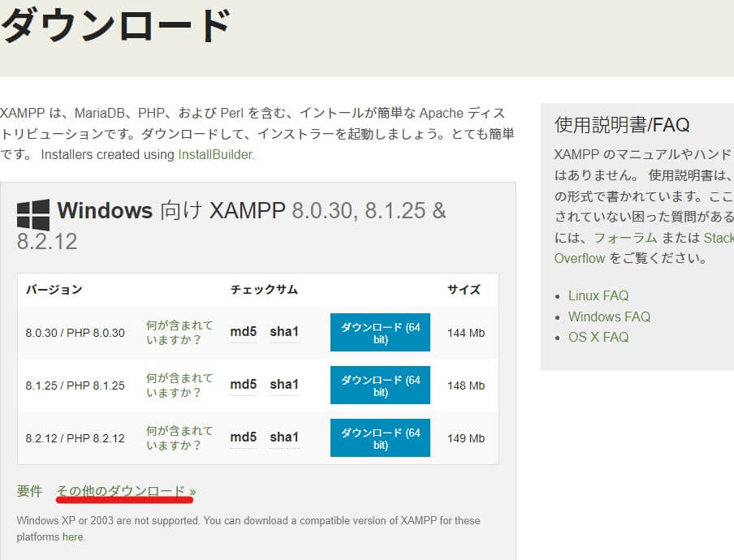Download XAMPP 8.2.12 64-bit installer

coord(380,438)
